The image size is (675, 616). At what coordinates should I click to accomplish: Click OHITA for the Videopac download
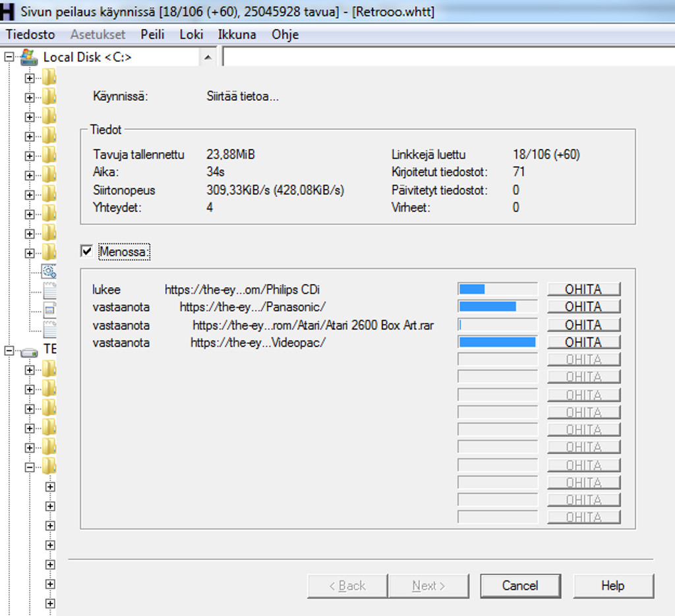click(583, 342)
